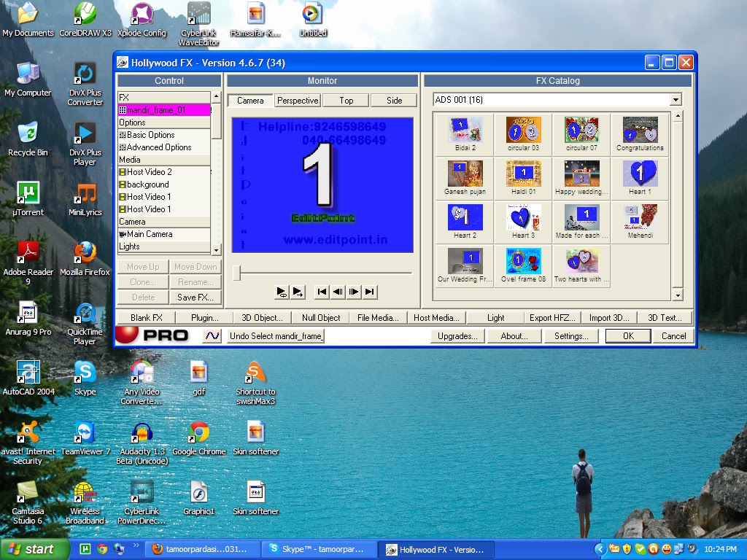This screenshot has height=560, width=747.
Task: Click the Export HFZ button
Action: 553,318
